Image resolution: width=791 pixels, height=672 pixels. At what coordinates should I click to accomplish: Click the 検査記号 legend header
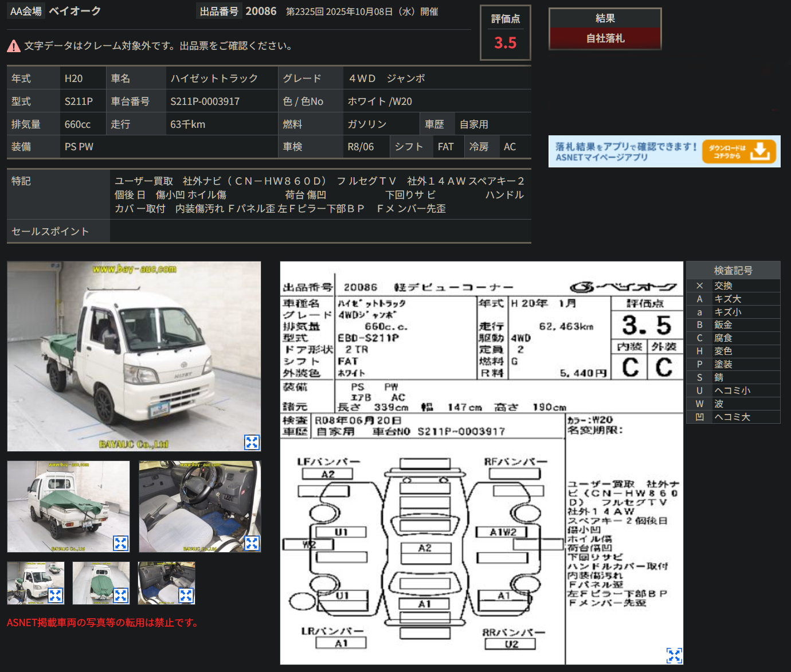click(x=733, y=270)
